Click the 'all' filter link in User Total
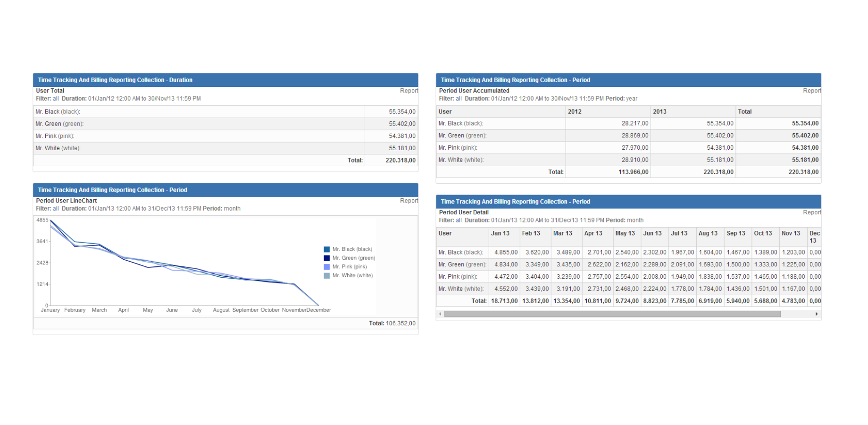 (56, 99)
